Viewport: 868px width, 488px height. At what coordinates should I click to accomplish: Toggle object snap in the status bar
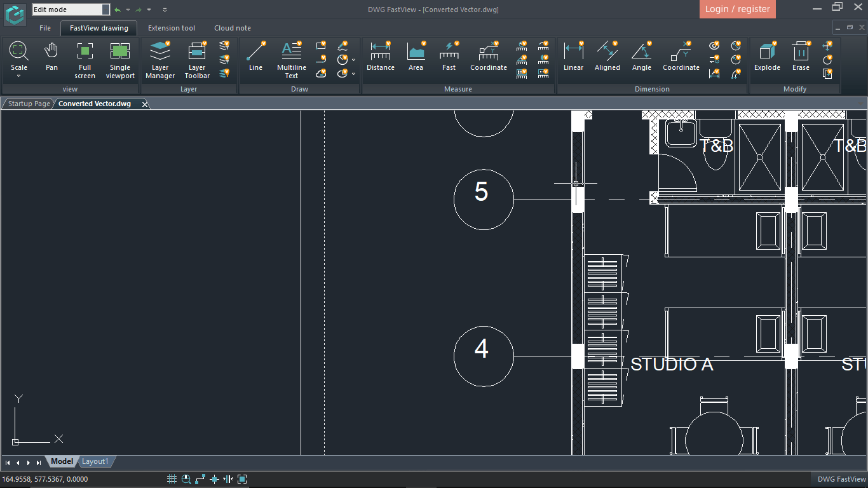214,479
